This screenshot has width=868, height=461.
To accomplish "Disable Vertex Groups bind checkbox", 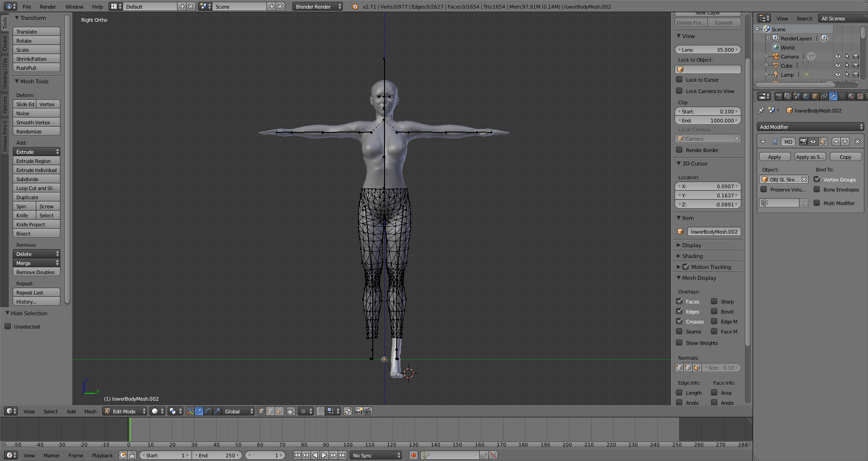I will (x=817, y=179).
